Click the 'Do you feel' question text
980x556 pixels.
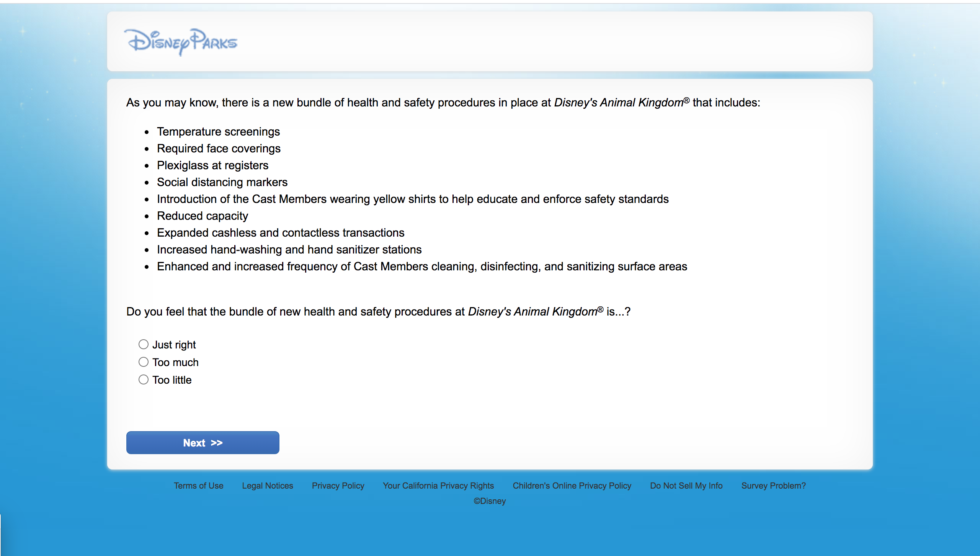pyautogui.click(x=378, y=312)
